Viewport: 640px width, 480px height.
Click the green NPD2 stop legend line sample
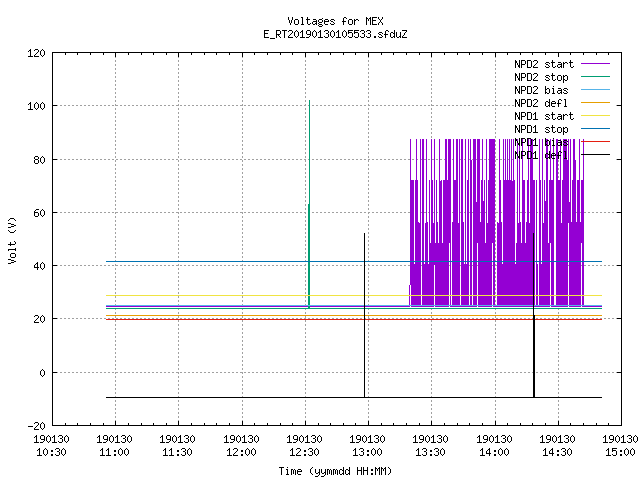595,76
